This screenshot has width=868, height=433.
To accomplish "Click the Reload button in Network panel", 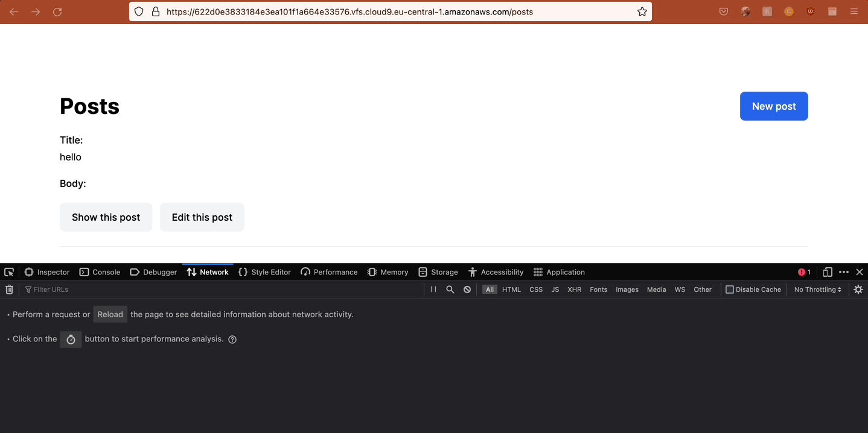I will click(x=110, y=314).
